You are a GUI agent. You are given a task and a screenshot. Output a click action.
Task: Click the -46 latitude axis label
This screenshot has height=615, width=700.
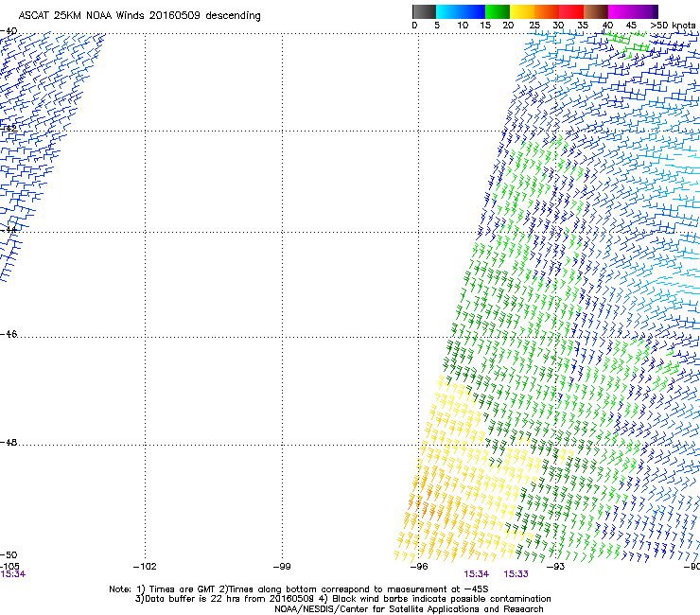(9, 334)
